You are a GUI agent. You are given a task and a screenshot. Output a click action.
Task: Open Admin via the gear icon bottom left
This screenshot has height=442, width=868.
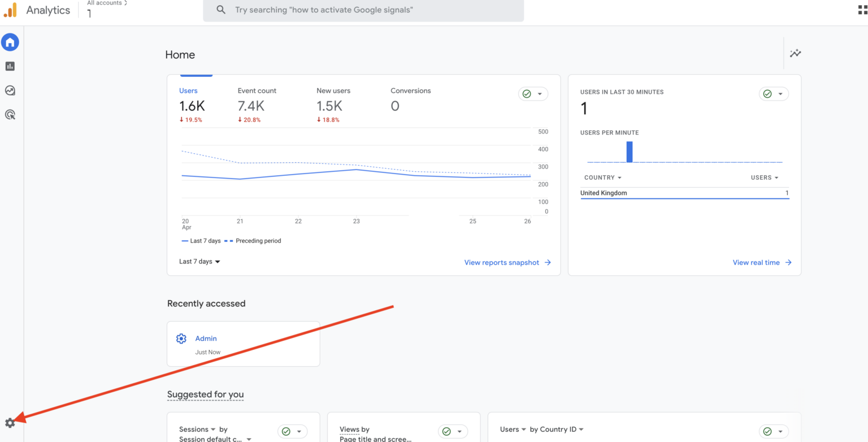coord(10,422)
